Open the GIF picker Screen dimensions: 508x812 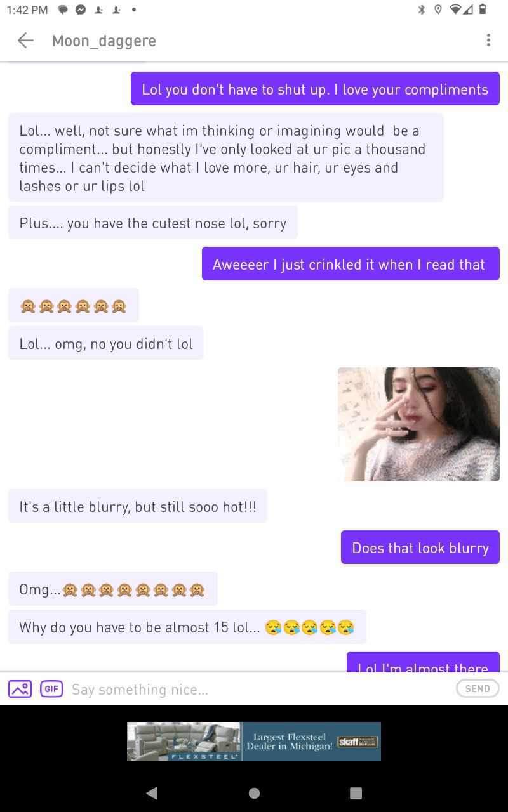point(51,689)
